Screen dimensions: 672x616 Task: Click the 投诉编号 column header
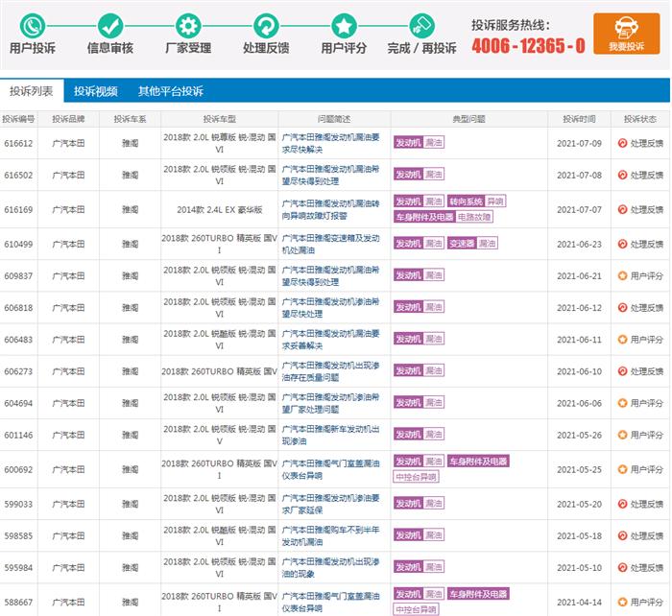click(x=18, y=119)
